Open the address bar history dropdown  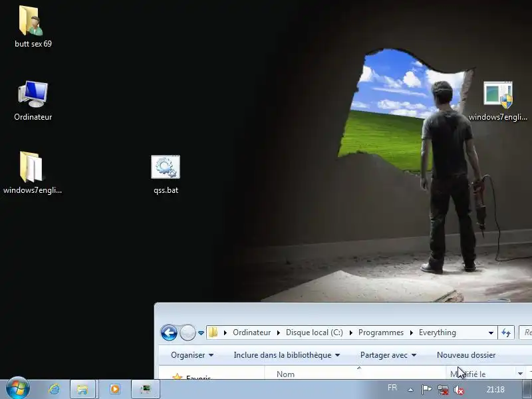[x=491, y=333]
